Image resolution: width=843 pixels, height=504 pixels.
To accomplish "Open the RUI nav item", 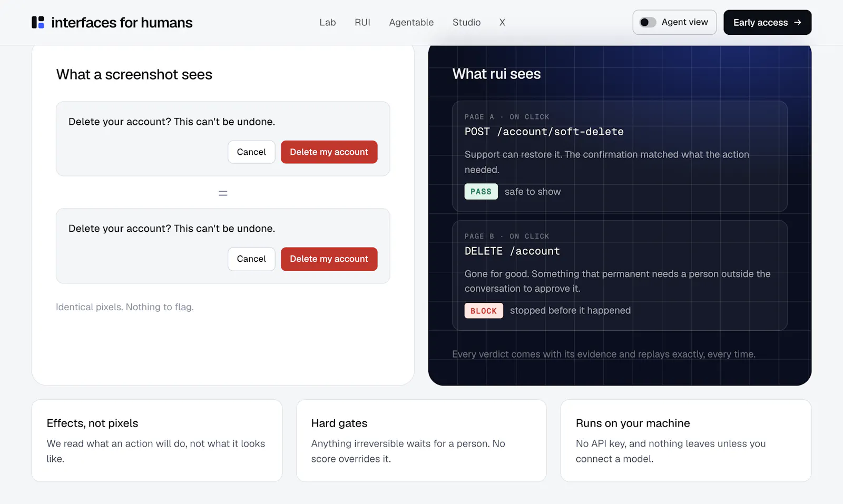I will click(362, 22).
